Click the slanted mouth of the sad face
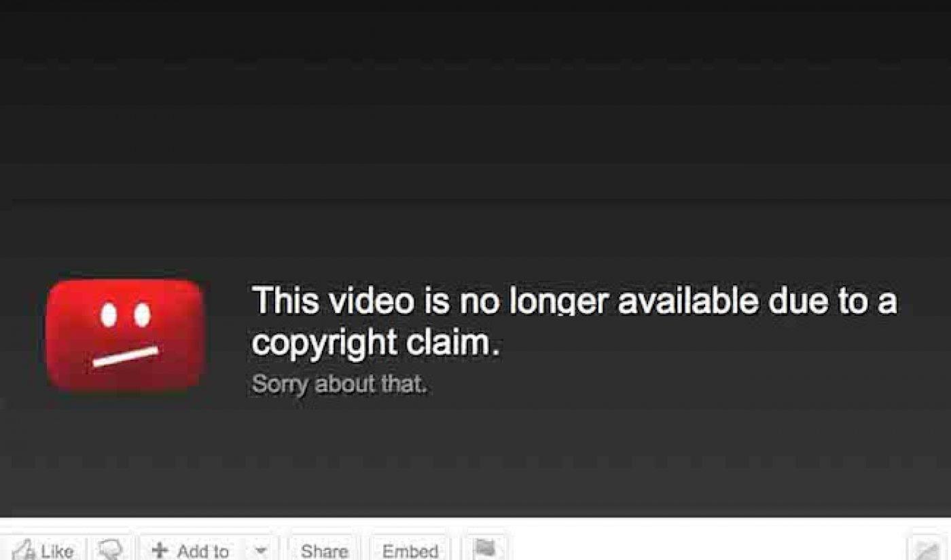The image size is (951, 560). (126, 357)
